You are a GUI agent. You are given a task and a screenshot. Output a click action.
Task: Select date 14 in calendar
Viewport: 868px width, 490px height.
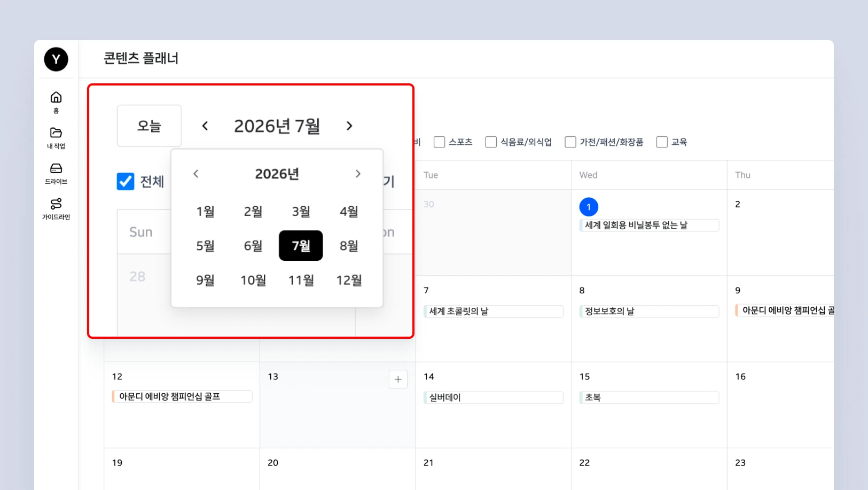click(x=429, y=377)
